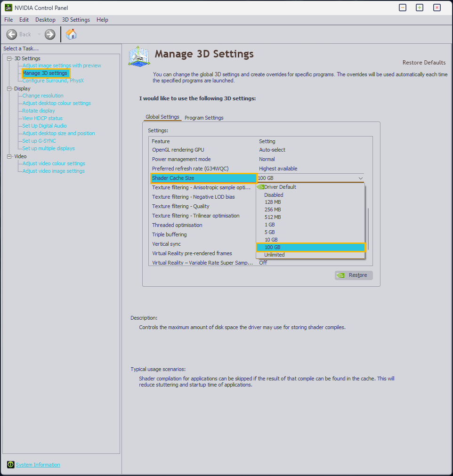Open the Help menu
The height and width of the screenshot is (476, 453).
coord(102,20)
